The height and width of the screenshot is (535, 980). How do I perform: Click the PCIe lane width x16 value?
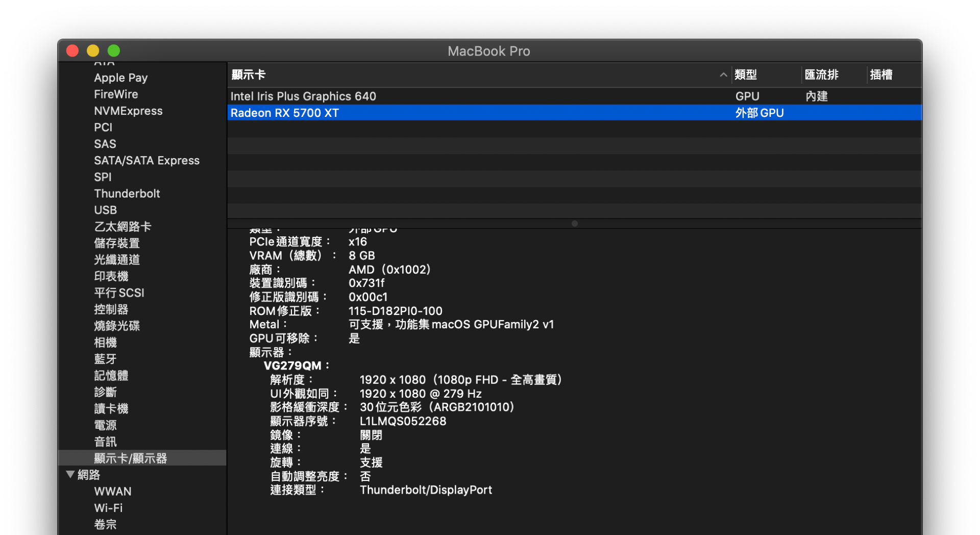(358, 241)
